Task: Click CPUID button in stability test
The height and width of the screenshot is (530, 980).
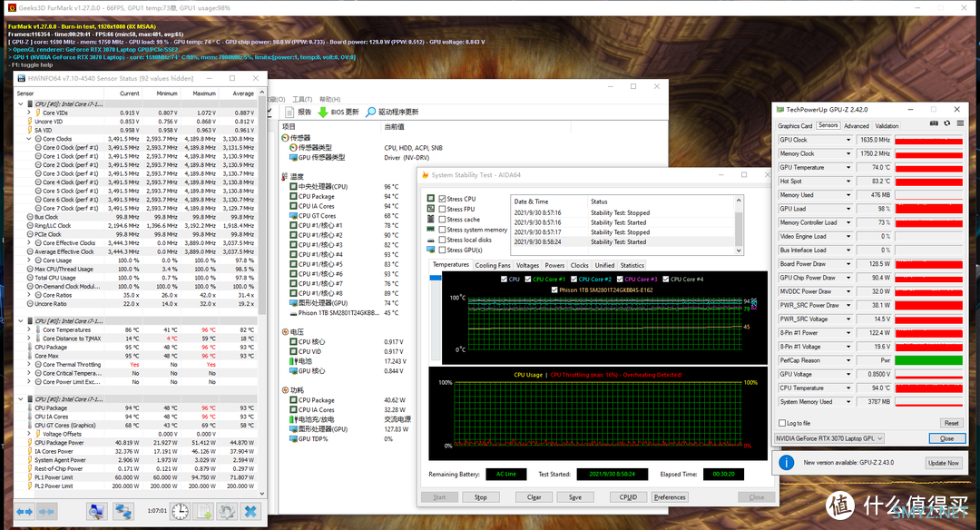Action: click(628, 497)
